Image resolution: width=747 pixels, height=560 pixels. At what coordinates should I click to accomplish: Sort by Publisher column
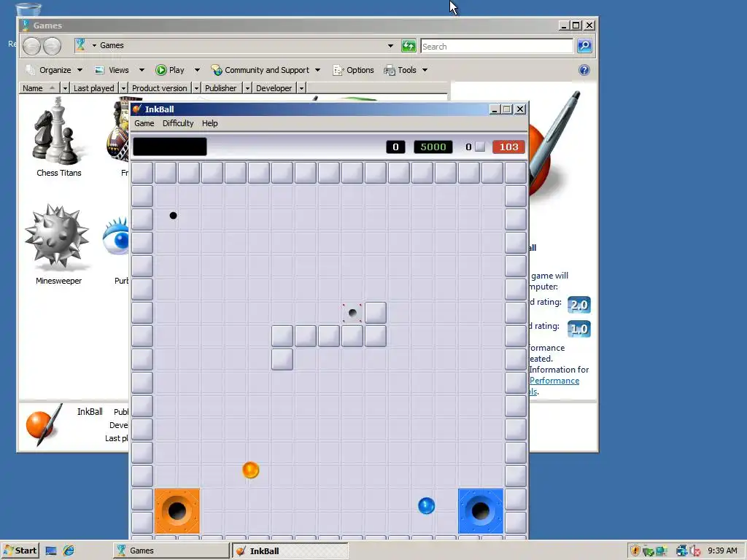point(220,88)
